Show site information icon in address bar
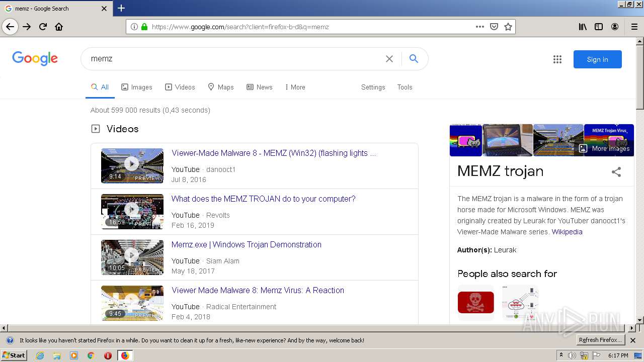 click(134, 27)
